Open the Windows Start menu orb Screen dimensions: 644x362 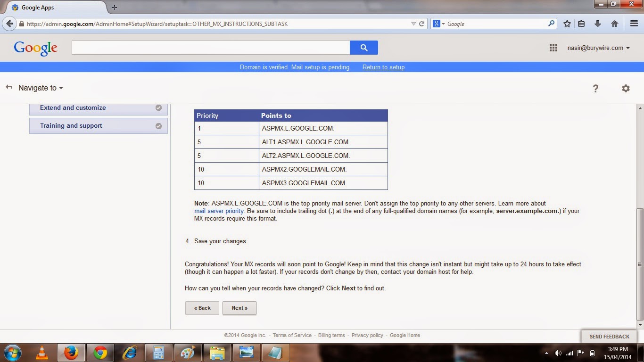tap(12, 353)
